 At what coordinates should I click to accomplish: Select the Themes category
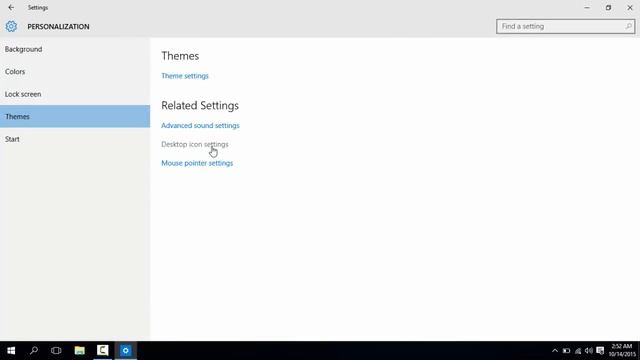pyautogui.click(x=75, y=116)
